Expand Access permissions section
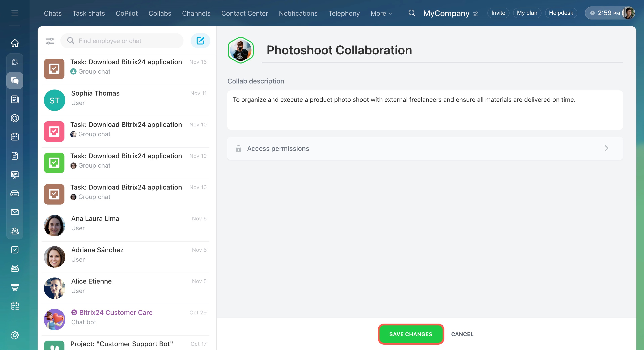Viewport: 644px width, 350px height. 425,148
